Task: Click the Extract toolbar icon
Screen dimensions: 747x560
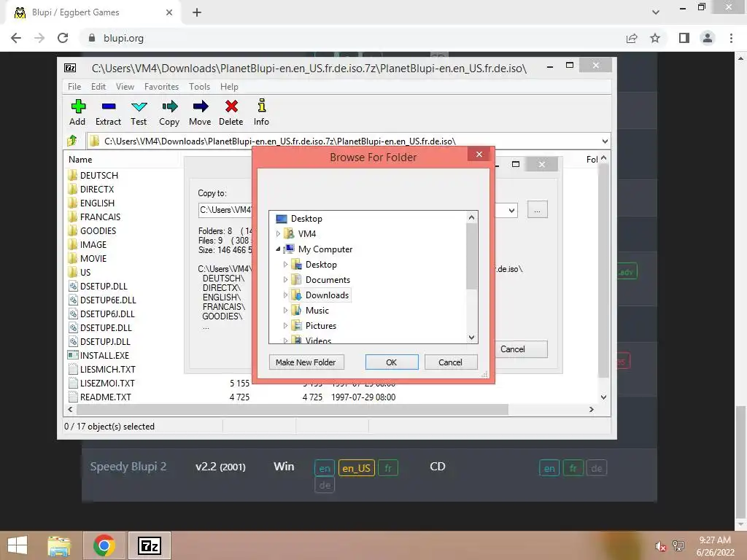Action: pos(108,106)
